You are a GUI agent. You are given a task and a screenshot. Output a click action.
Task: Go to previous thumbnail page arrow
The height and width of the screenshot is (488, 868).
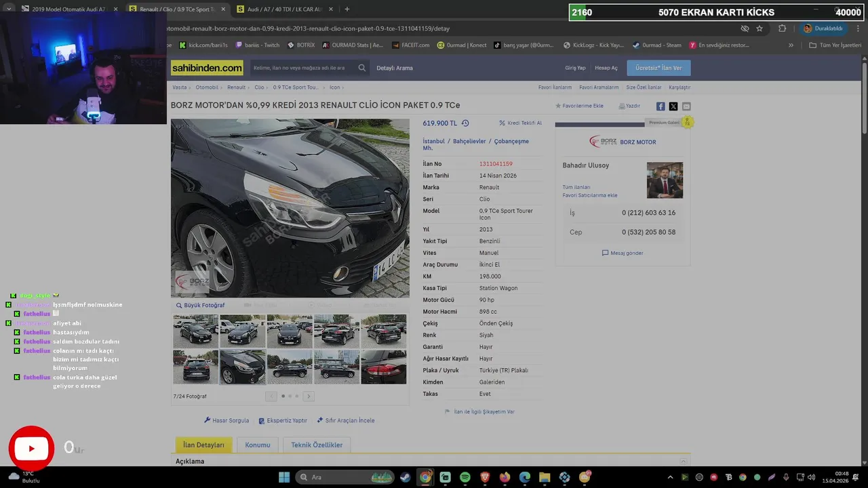pyautogui.click(x=271, y=396)
